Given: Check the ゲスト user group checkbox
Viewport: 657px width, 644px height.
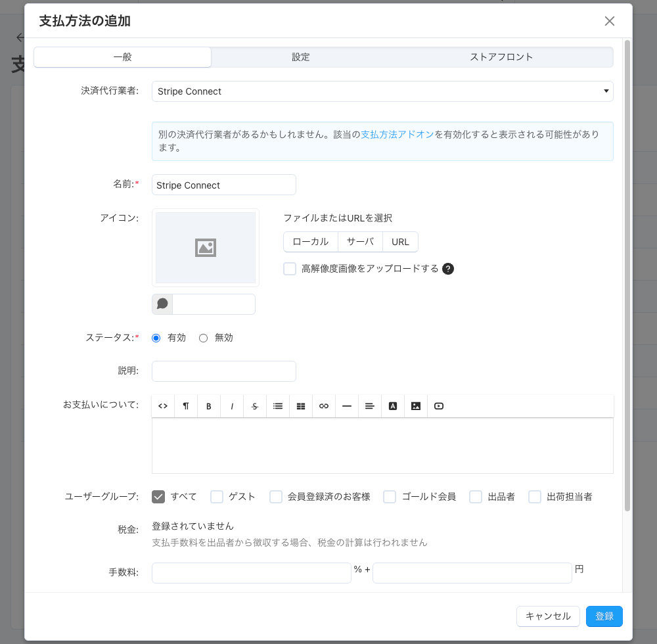Looking at the screenshot, I should (x=217, y=496).
